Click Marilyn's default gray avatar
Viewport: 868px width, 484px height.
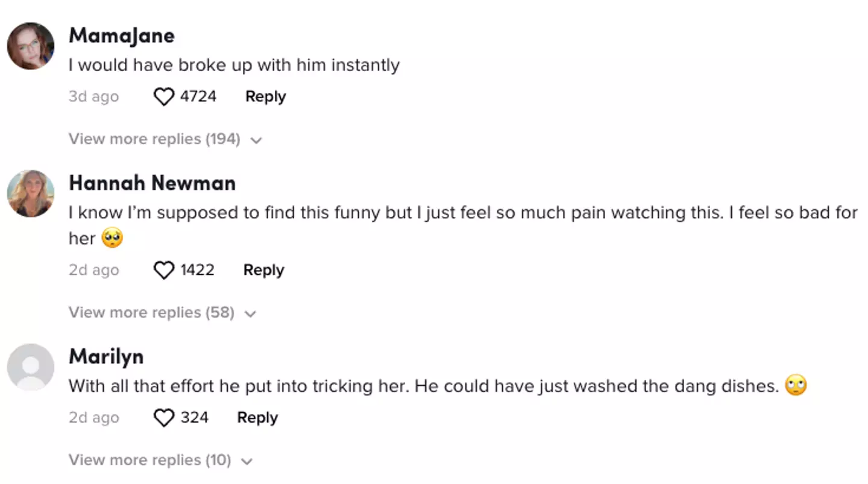(31, 367)
